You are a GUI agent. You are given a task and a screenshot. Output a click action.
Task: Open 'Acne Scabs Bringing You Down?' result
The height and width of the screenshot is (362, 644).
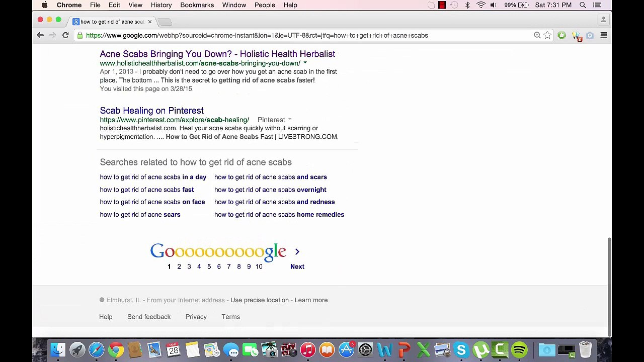pyautogui.click(x=217, y=54)
